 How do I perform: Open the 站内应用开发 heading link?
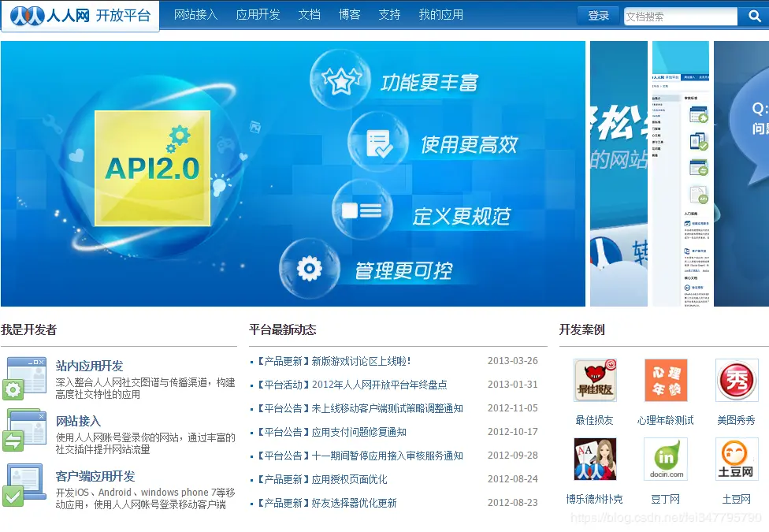[89, 366]
